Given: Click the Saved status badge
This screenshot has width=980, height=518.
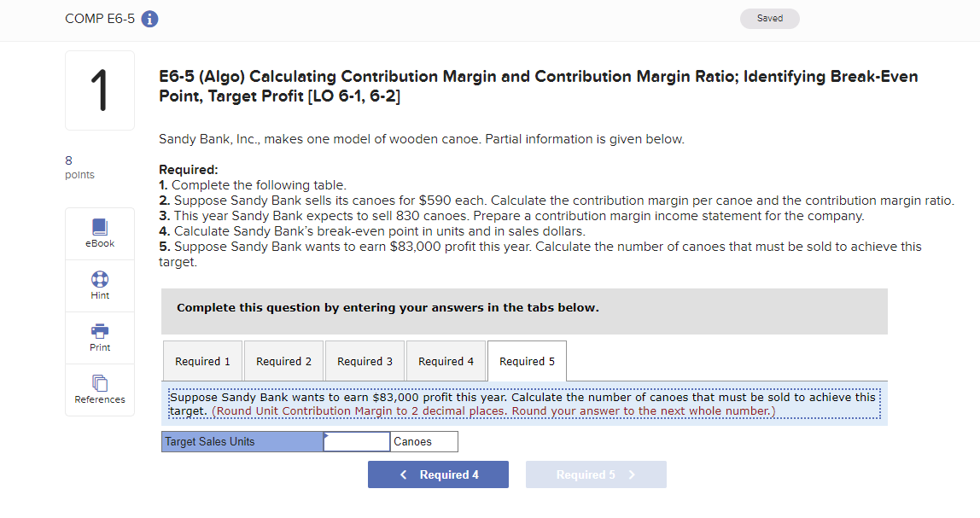Looking at the screenshot, I should click(x=769, y=17).
